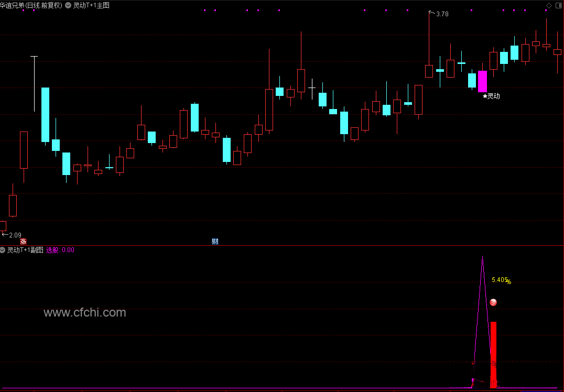Select the 华谊兄弟(日线.前复权) title text

(x=31, y=5)
